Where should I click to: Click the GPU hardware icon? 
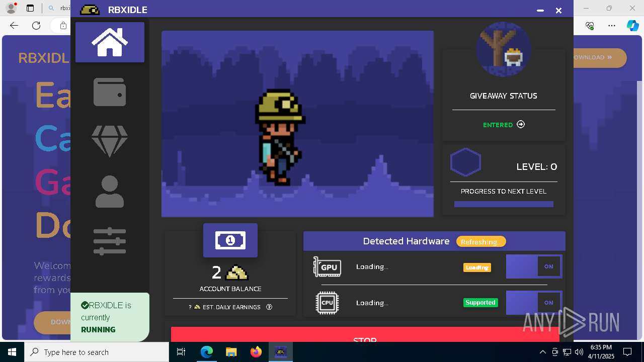click(x=327, y=267)
